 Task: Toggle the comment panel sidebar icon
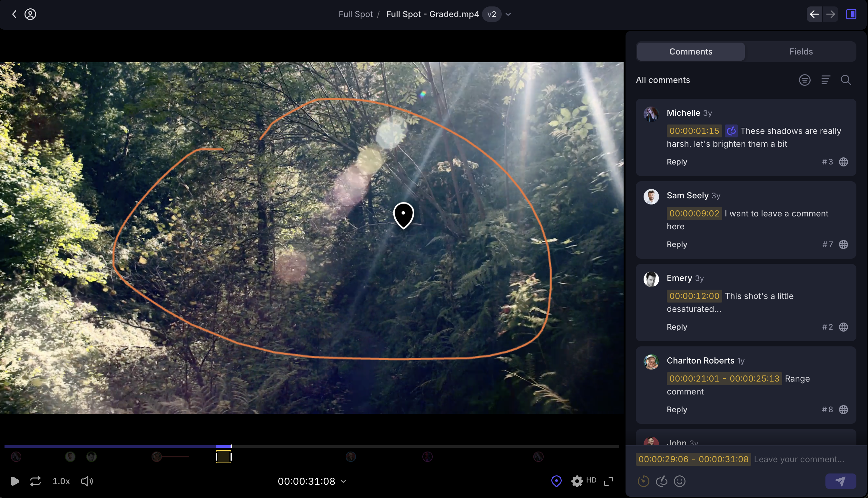(x=851, y=14)
